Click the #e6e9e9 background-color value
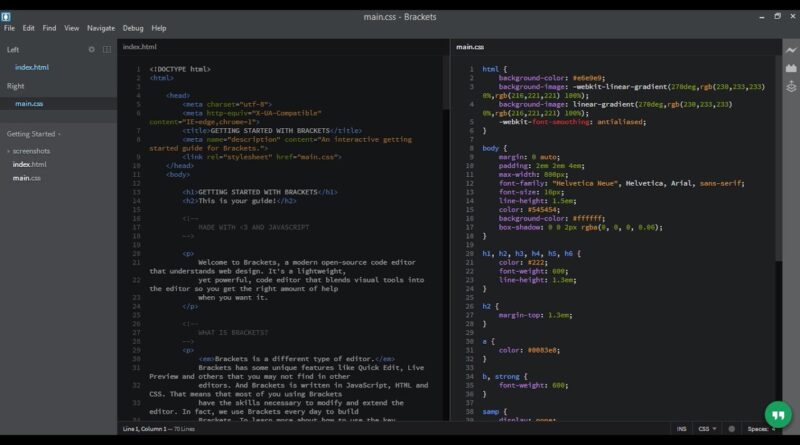The image size is (800, 445). click(x=589, y=78)
